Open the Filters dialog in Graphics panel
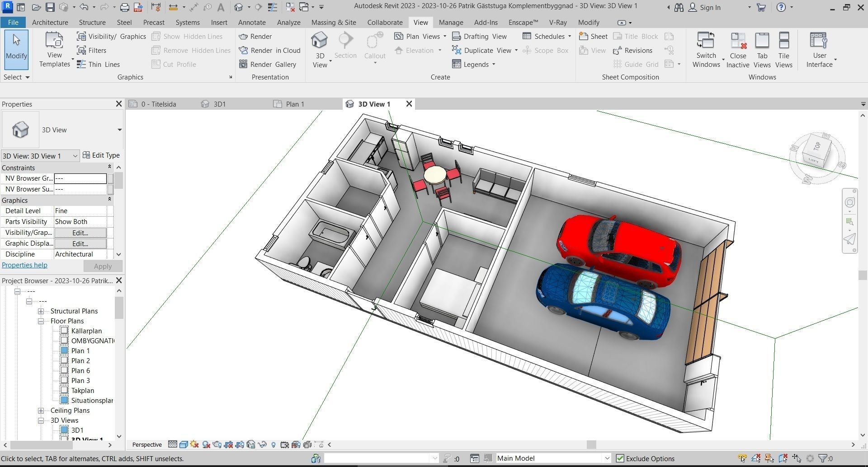The height and width of the screenshot is (467, 868). click(91, 51)
